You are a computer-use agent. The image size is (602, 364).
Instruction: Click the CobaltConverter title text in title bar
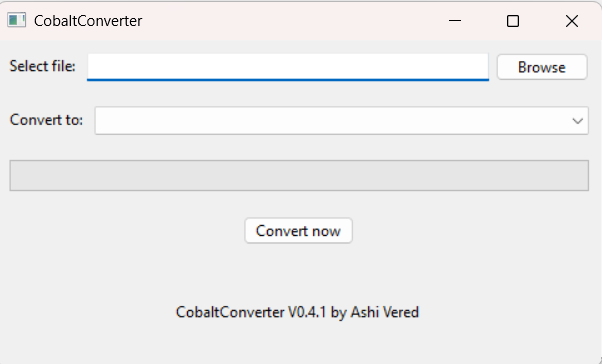point(88,21)
